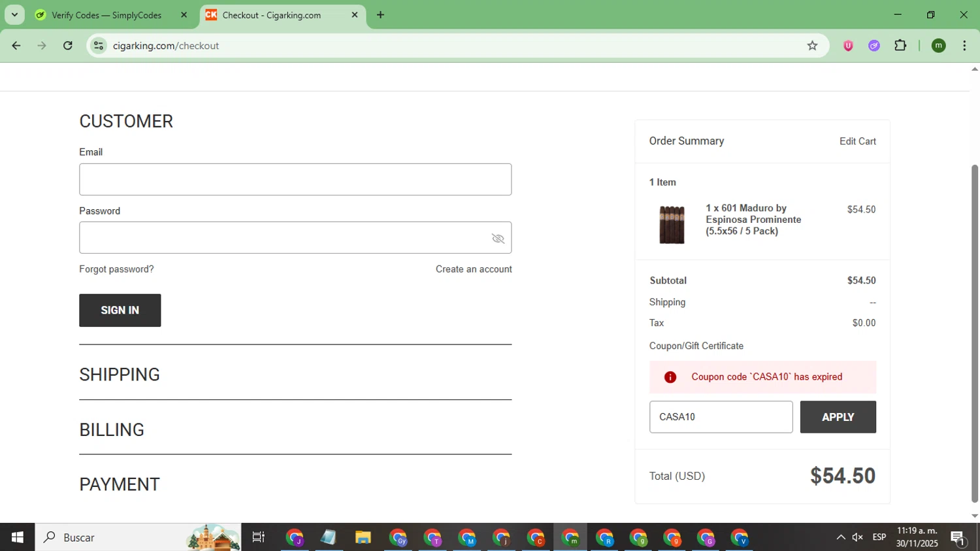Viewport: 980px width, 551px height.
Task: Click the expired coupon CASA10 message
Action: coord(767,377)
